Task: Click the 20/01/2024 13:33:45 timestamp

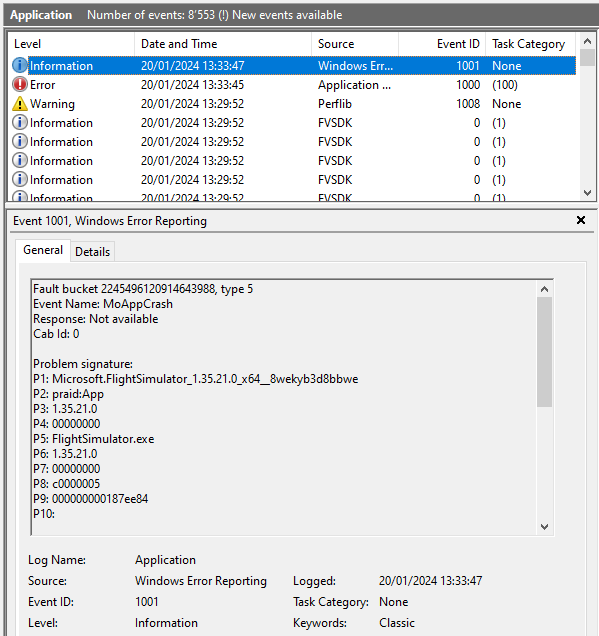Action: click(192, 85)
